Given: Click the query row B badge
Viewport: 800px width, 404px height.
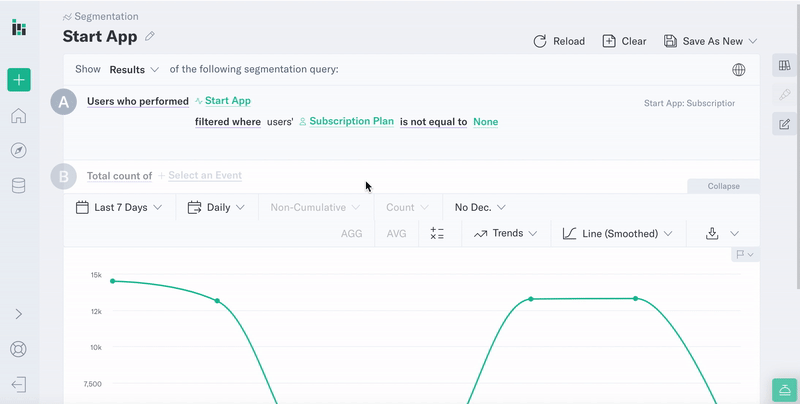Looking at the screenshot, I should (63, 176).
